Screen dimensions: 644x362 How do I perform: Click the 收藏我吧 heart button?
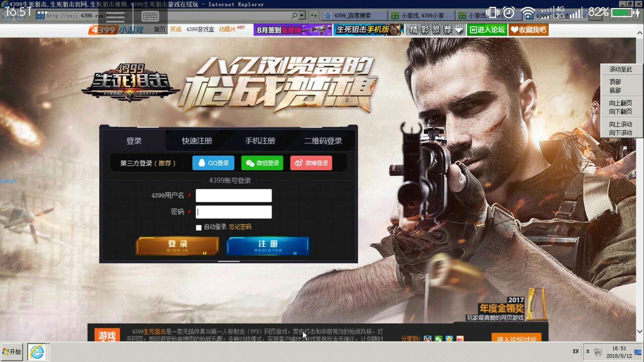[x=529, y=30]
